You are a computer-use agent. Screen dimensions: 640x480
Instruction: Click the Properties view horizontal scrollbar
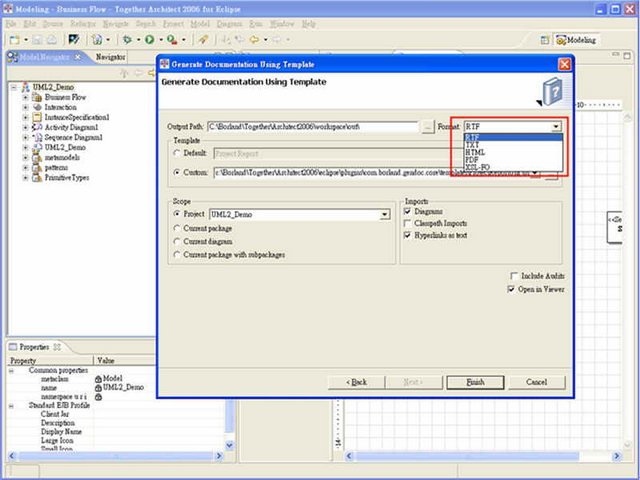116,456
